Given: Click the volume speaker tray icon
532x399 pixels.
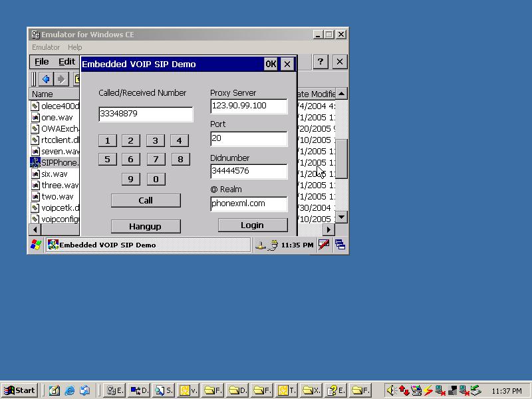Looking at the screenshot, I should pyautogui.click(x=390, y=390).
